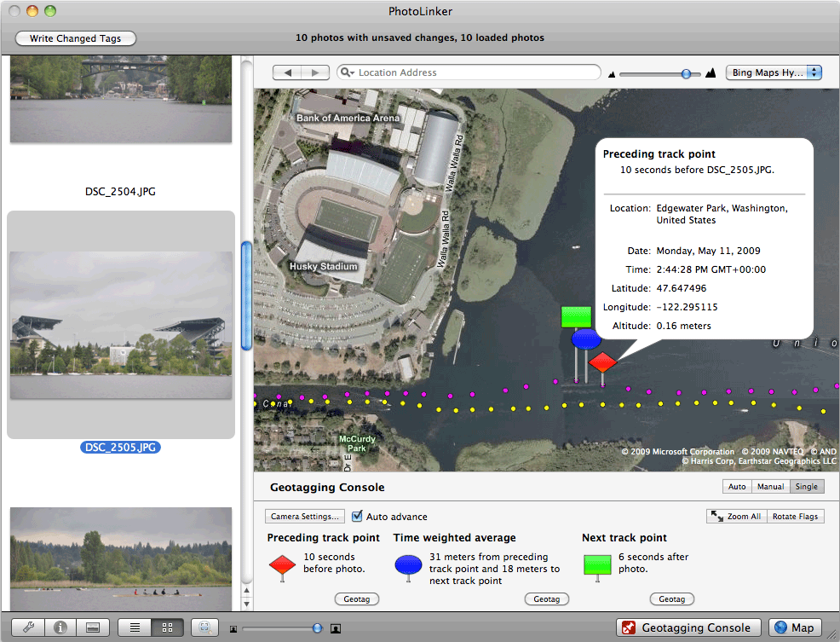
Task: Click the Geotagging Console heading
Action: [327, 487]
